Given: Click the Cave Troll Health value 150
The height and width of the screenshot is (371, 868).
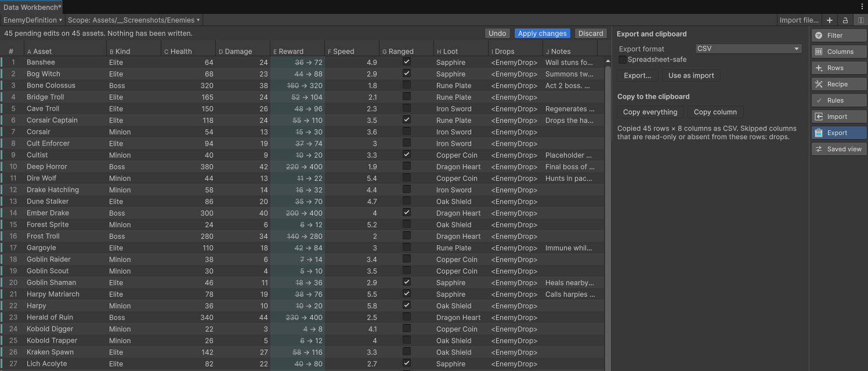Looking at the screenshot, I should point(207,108).
